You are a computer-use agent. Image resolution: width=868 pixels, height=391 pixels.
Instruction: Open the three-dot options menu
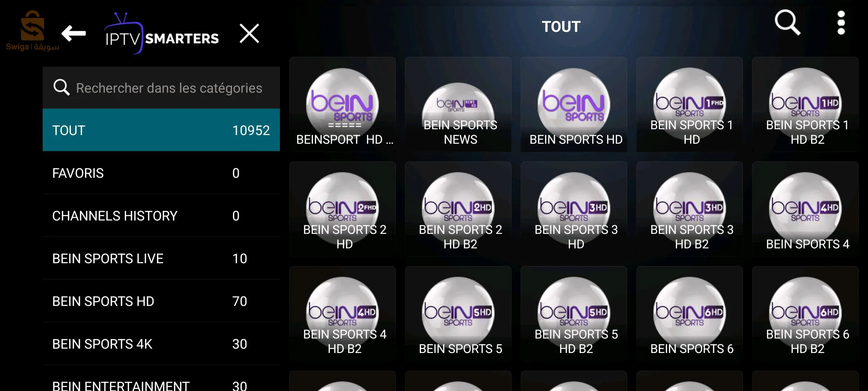pos(841,22)
